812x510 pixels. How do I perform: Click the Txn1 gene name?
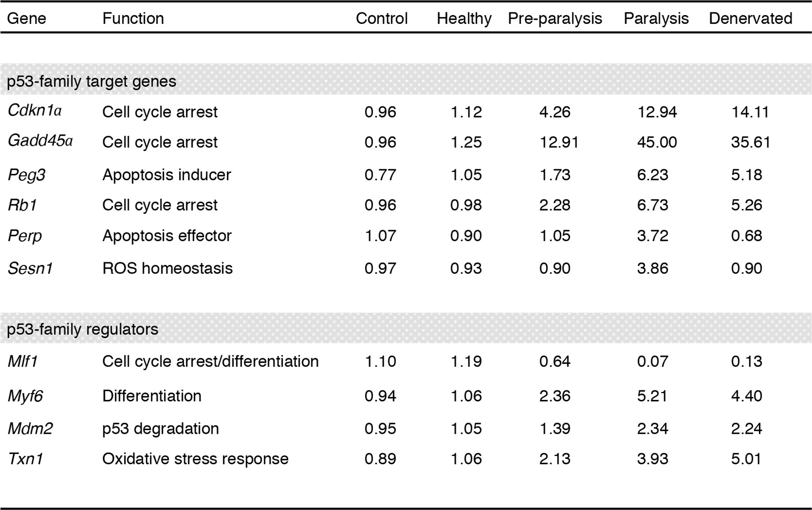pos(26,459)
